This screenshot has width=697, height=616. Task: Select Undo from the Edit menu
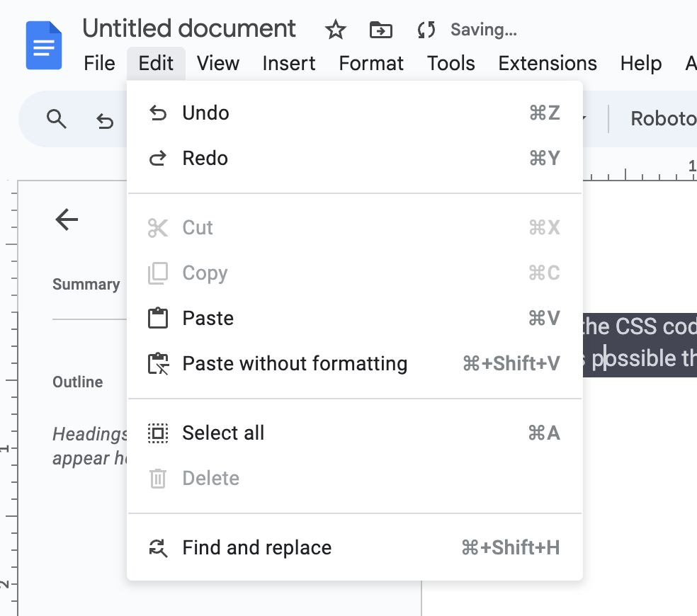[x=205, y=113]
